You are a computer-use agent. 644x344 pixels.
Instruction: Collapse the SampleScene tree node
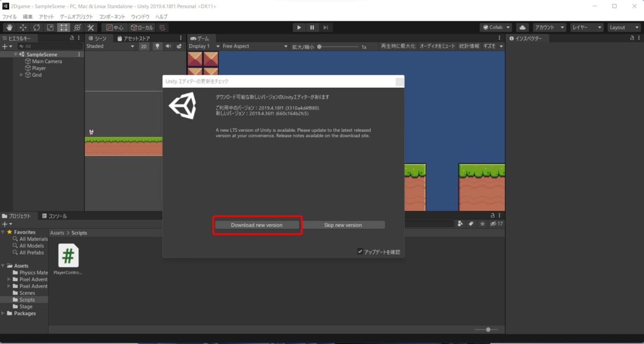pos(15,54)
